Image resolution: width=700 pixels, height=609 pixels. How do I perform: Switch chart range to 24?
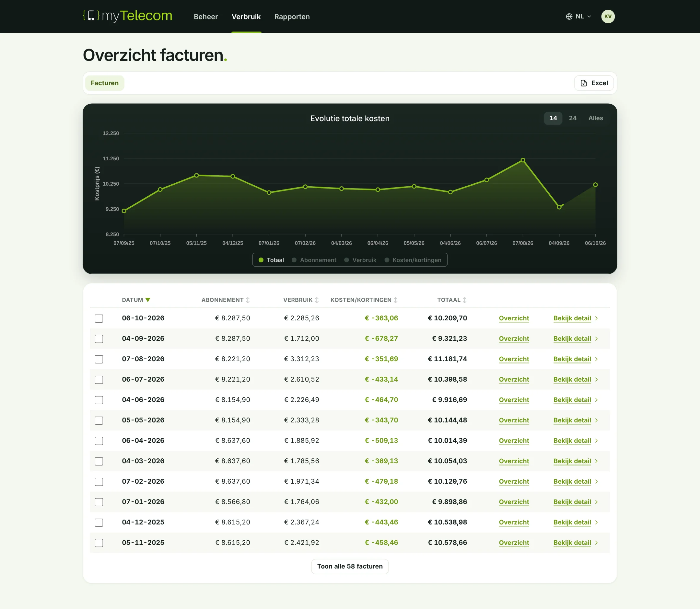coord(573,118)
